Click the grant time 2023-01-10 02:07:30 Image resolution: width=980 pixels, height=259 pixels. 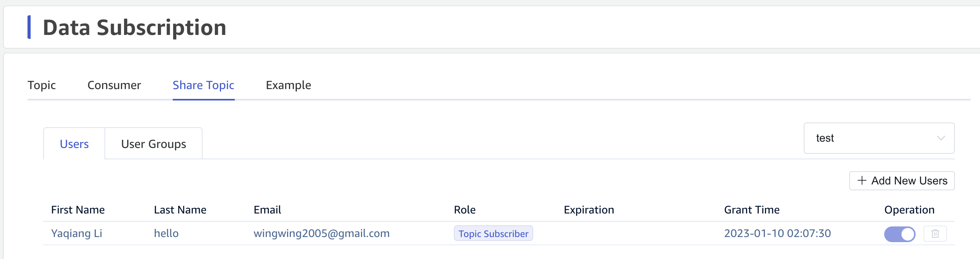tap(777, 233)
